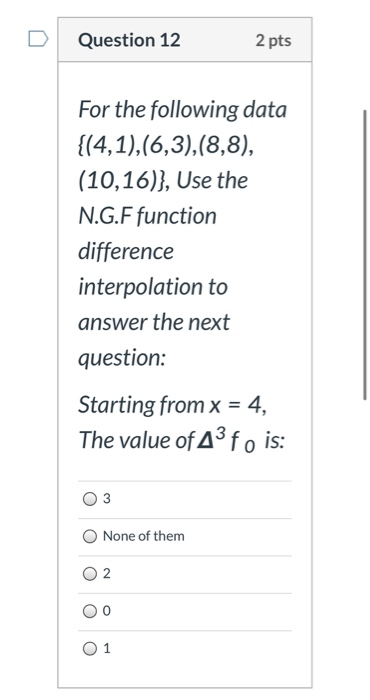Click the "Question 12" header title
The image size is (370, 700).
click(x=129, y=40)
